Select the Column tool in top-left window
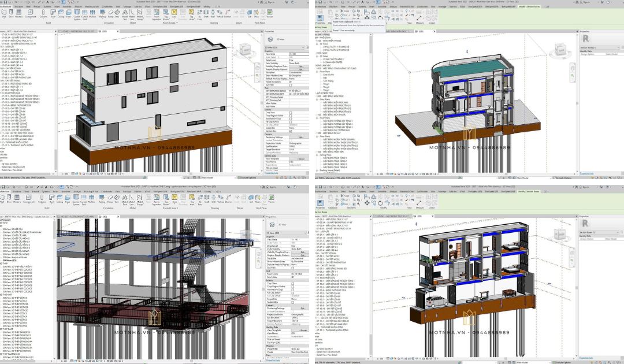Viewport: 624px width, 364px height. pos(43,14)
